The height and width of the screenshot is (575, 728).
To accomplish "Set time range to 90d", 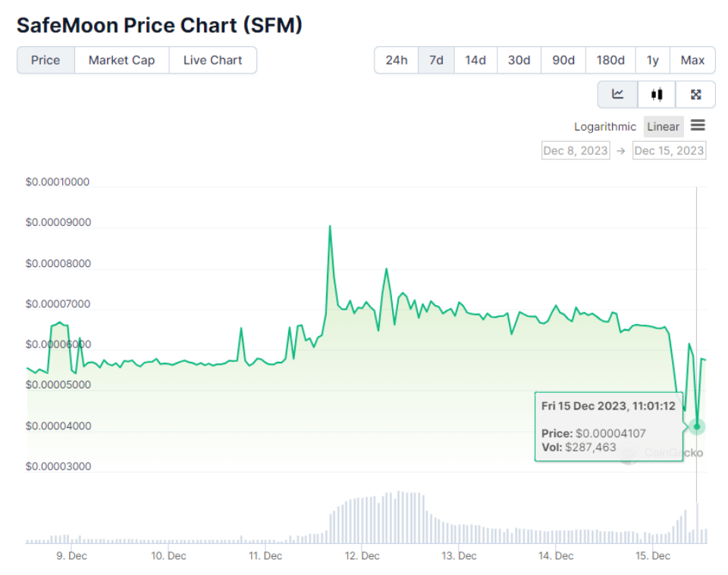I will click(563, 61).
